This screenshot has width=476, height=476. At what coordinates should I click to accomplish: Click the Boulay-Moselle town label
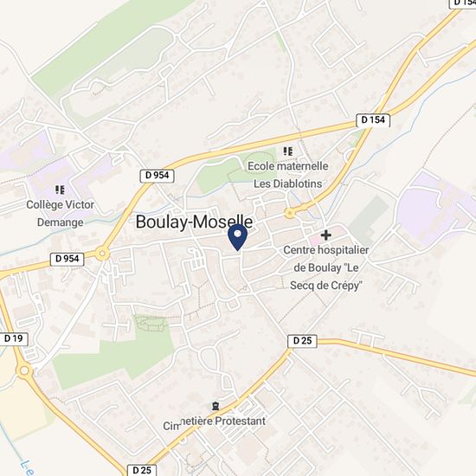point(194,222)
